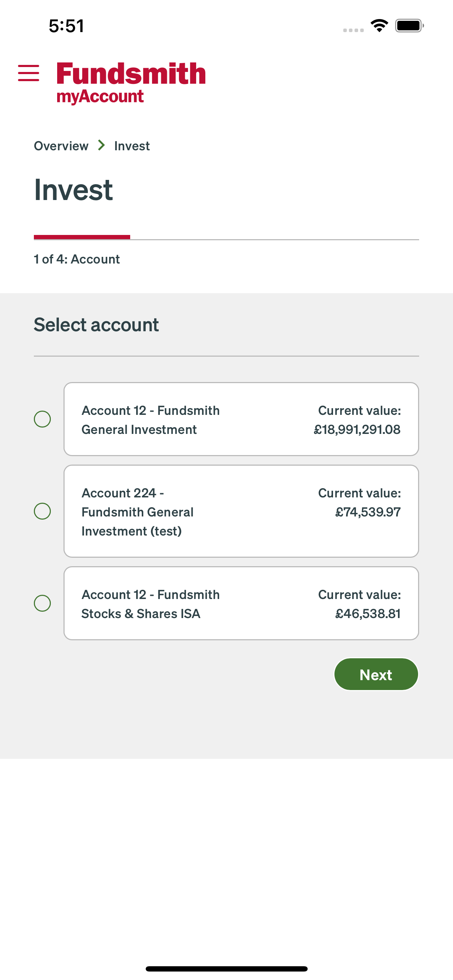
Task: Tap the Account 224 General Investment (test) card
Action: [241, 511]
